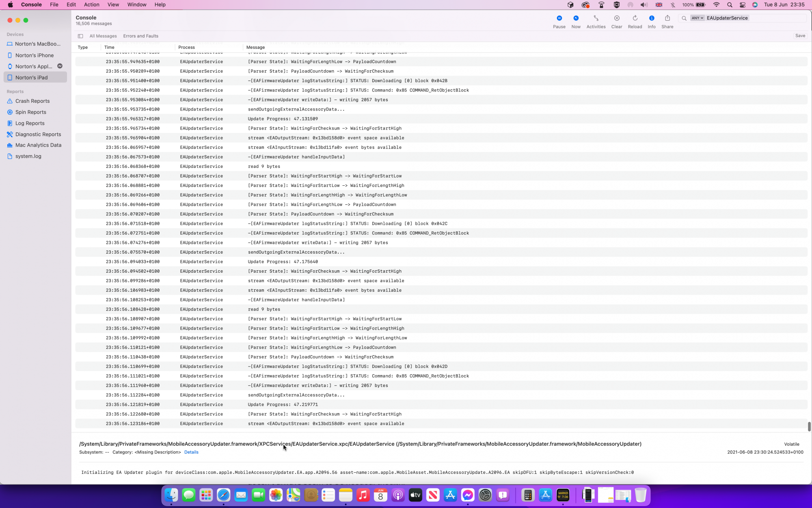Screen dimensions: 812x508
Task: Open Spotlight search in menu bar
Action: point(730,5)
